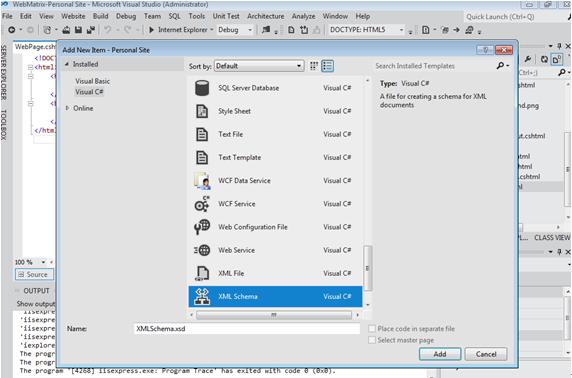Click the Save All toolbar icon
Image resolution: width=572 pixels, height=378 pixels.
pos(90,30)
